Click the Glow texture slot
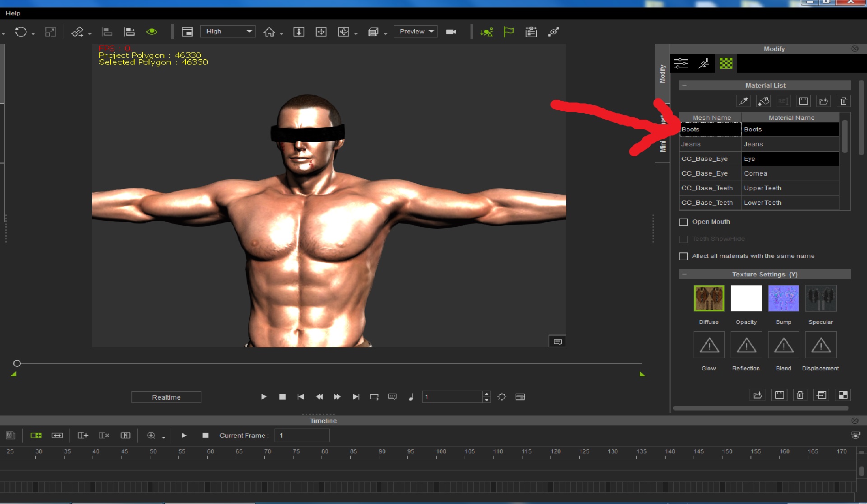Screen dimensions: 867x504 tap(709, 345)
